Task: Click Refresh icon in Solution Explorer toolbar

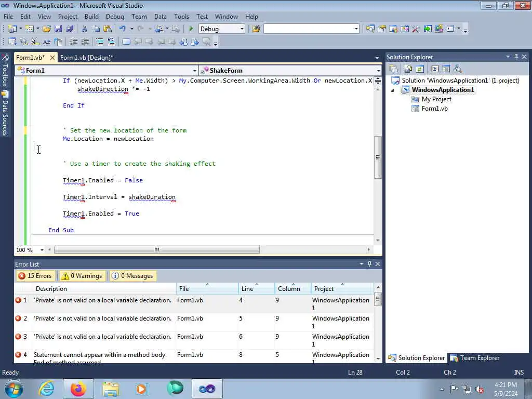Action: pos(420,69)
